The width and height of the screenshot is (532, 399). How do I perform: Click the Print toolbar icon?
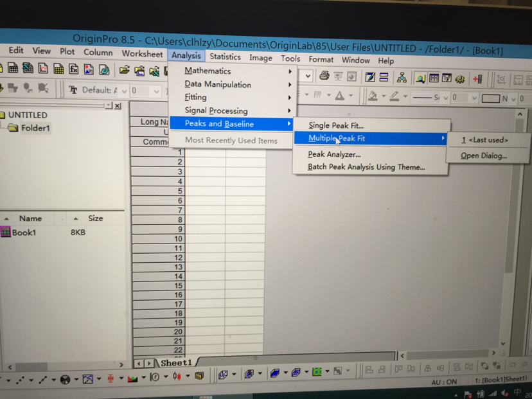click(324, 76)
